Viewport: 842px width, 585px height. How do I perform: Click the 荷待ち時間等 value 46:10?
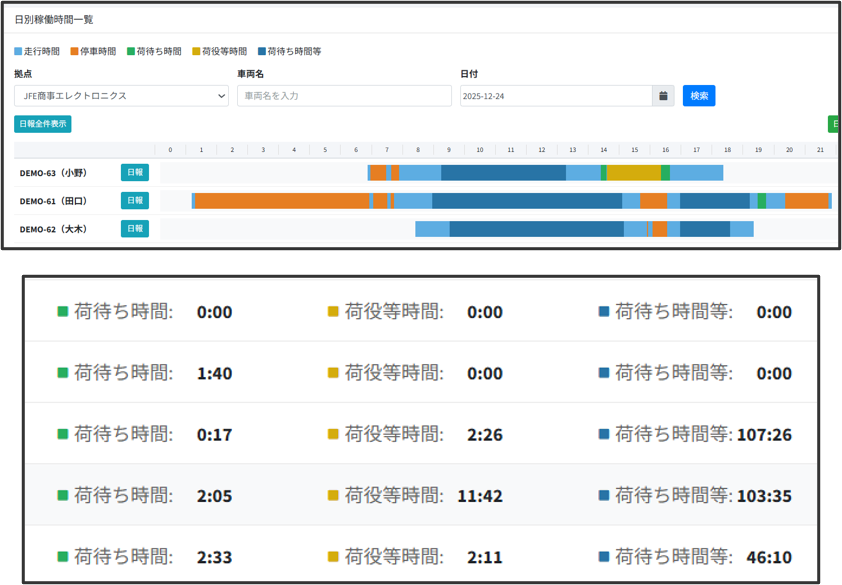(x=769, y=557)
